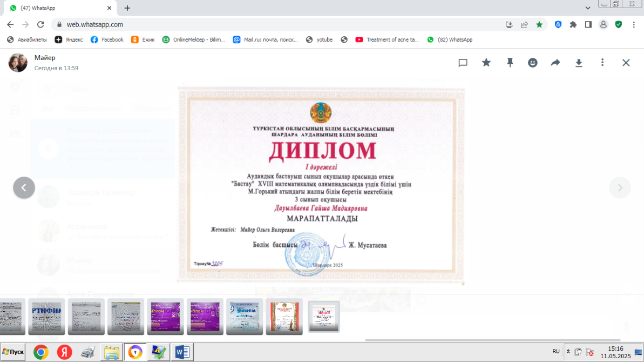The height and width of the screenshot is (362, 644).
Task: Open yotube bookmark
Action: click(x=320, y=39)
